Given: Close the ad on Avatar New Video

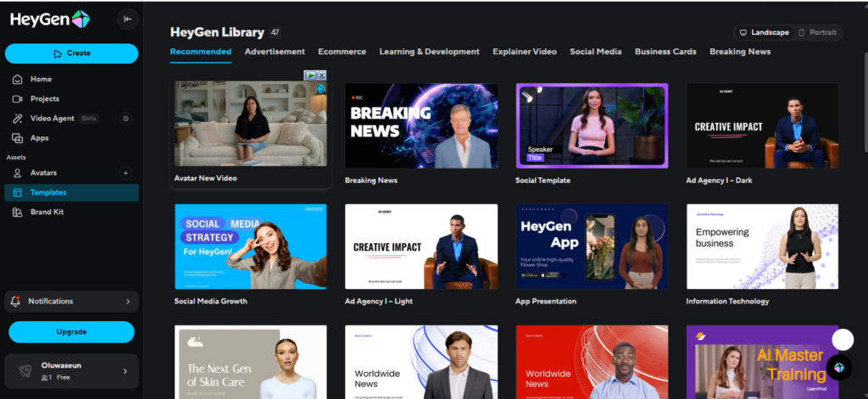Looking at the screenshot, I should (321, 75).
